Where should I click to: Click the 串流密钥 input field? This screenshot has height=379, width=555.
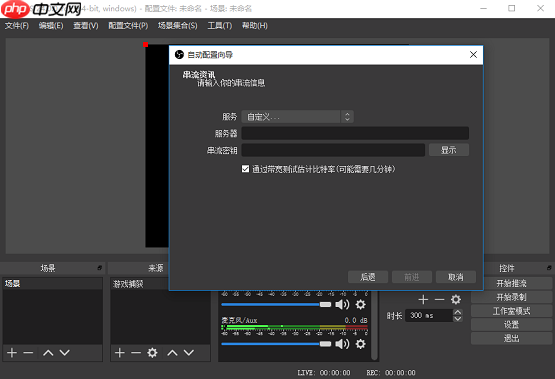(333, 150)
